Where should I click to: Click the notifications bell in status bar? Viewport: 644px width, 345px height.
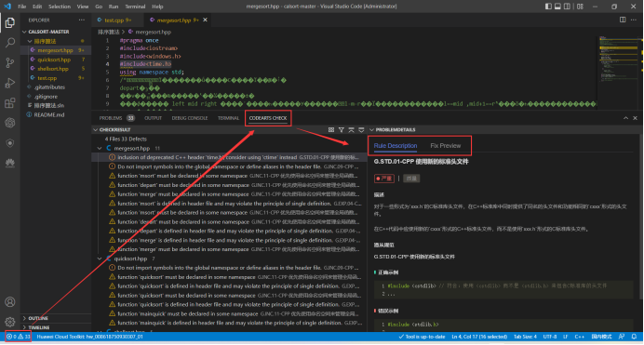[x=634, y=337]
